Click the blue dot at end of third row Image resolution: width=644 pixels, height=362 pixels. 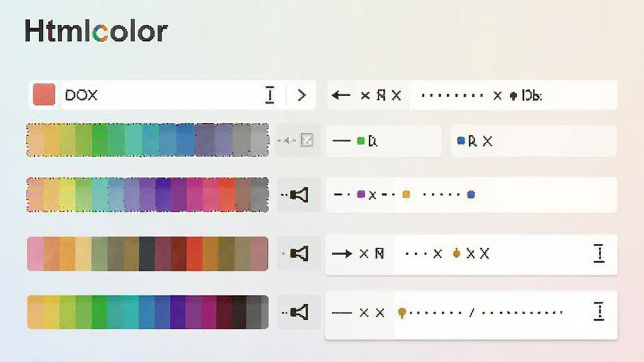[x=471, y=195]
